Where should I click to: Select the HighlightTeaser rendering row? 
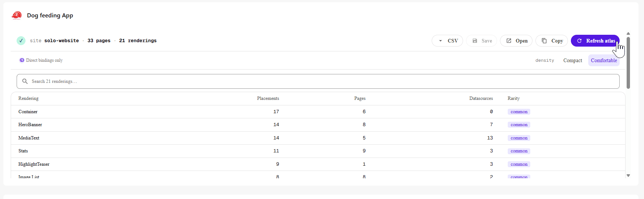318,164
